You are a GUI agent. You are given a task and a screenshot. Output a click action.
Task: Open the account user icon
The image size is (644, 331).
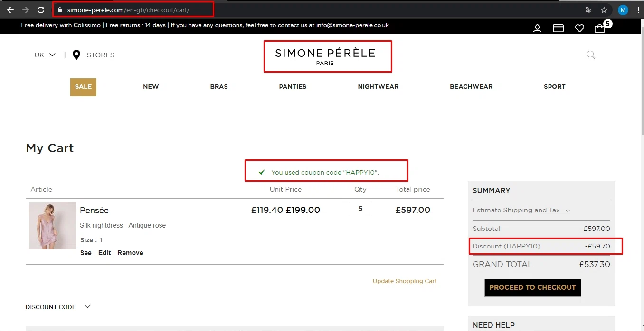(537, 28)
